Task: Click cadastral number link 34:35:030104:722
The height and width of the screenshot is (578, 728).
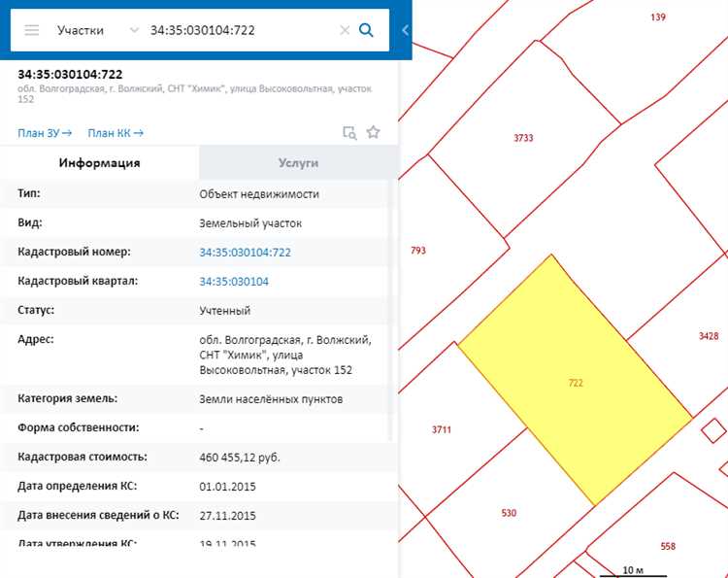Action: coord(245,253)
